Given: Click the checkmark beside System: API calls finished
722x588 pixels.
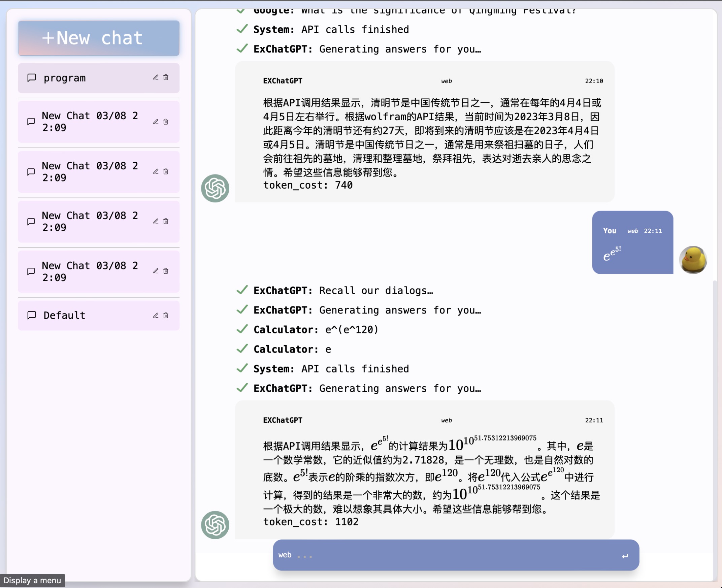Looking at the screenshot, I should [x=242, y=368].
